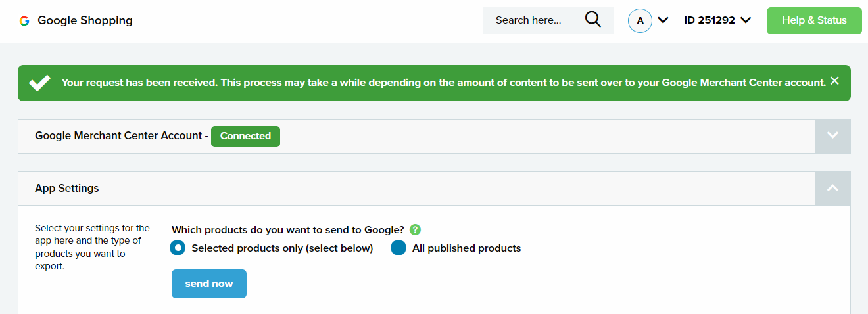Click the white checkmark in success banner

click(40, 83)
